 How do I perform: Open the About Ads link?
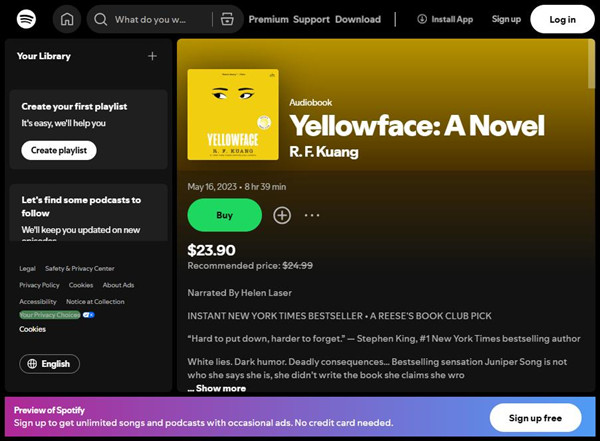[x=118, y=285]
